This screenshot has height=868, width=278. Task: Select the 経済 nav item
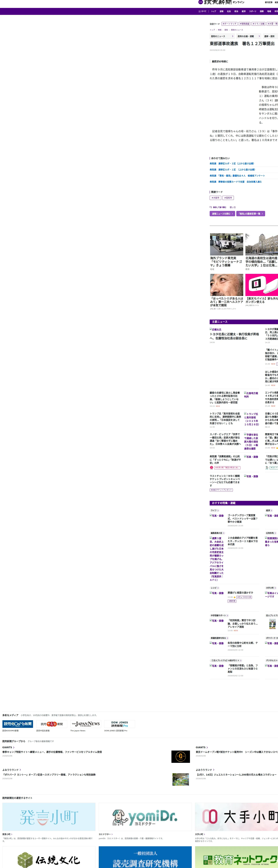coord(244,11)
